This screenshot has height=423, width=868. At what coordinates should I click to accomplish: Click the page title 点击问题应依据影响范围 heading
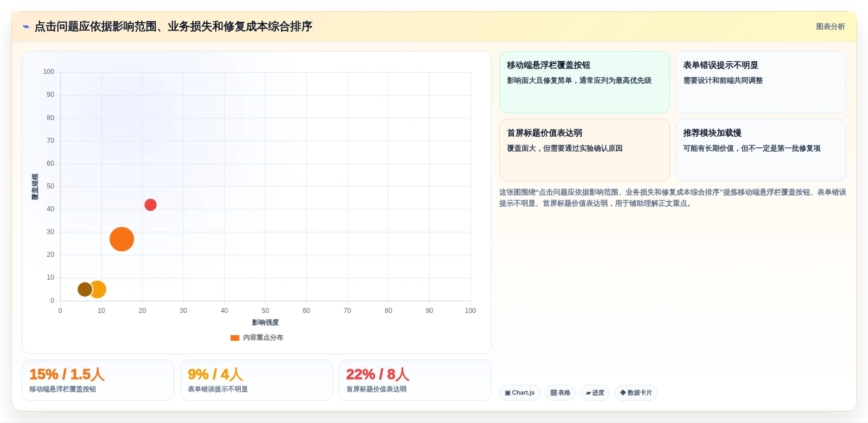coord(173,27)
